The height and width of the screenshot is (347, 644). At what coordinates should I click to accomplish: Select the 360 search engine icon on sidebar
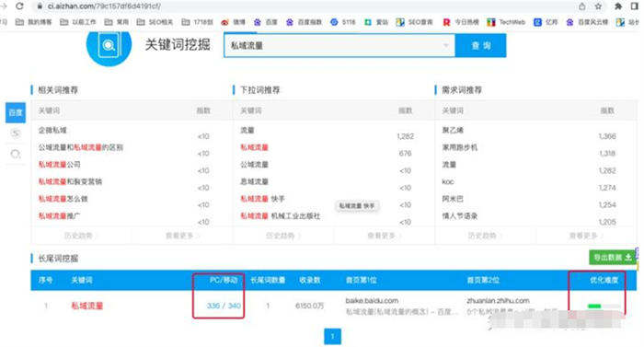16,155
